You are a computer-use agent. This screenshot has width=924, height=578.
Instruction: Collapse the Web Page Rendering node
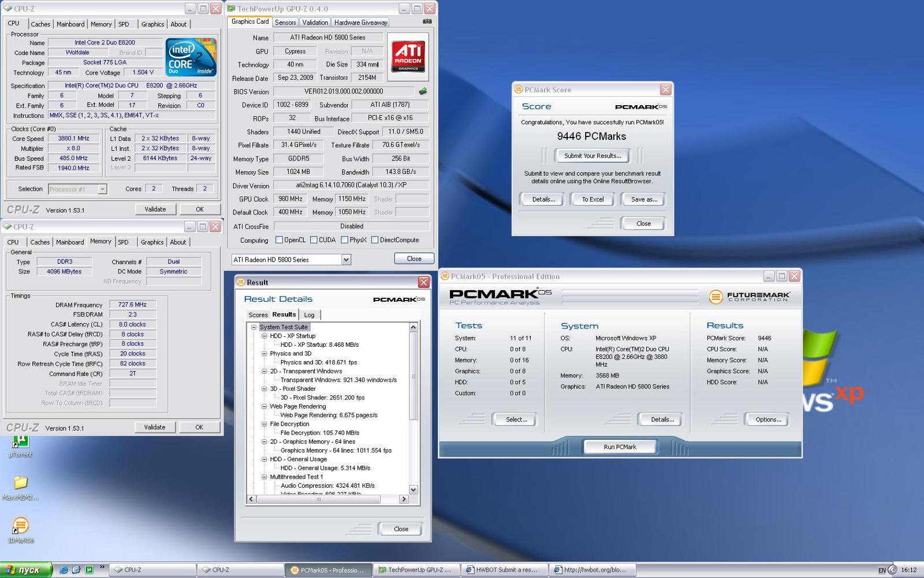coord(264,406)
